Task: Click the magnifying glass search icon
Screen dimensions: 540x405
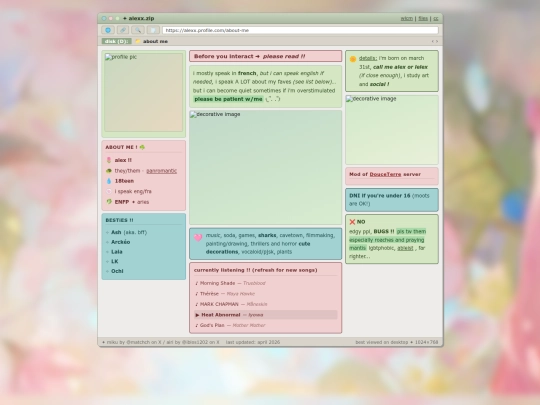Action: pos(138,30)
